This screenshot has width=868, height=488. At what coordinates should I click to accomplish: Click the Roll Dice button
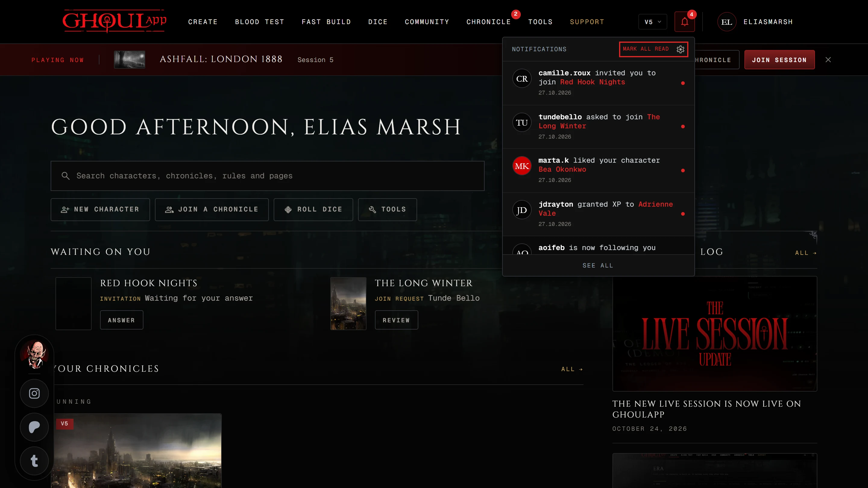coord(313,209)
